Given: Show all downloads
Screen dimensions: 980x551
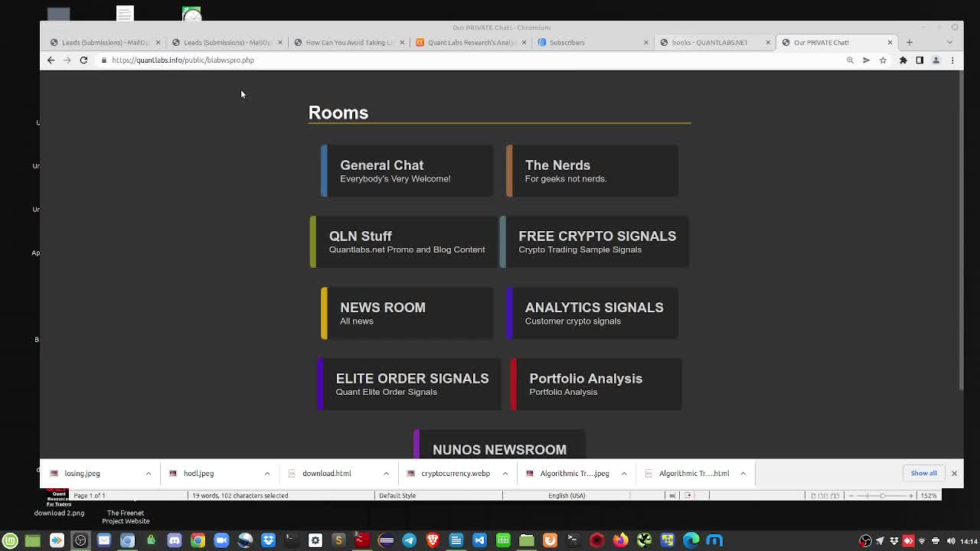Looking at the screenshot, I should (923, 473).
